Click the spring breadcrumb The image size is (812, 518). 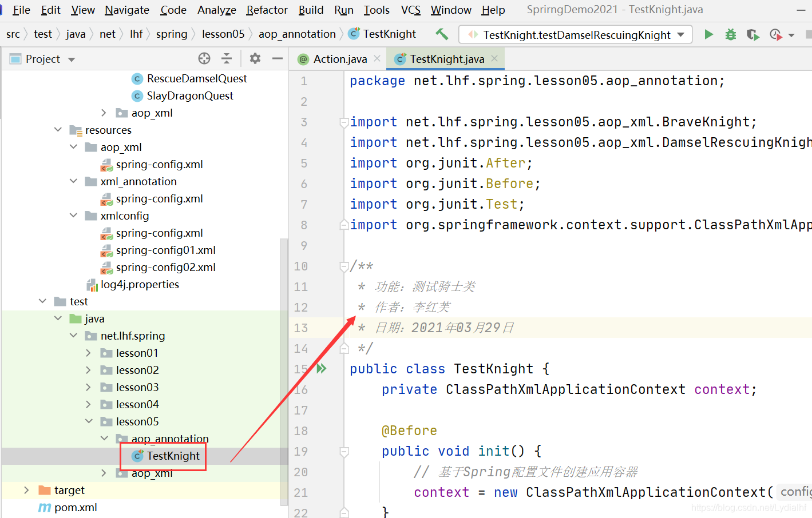pyautogui.click(x=172, y=34)
